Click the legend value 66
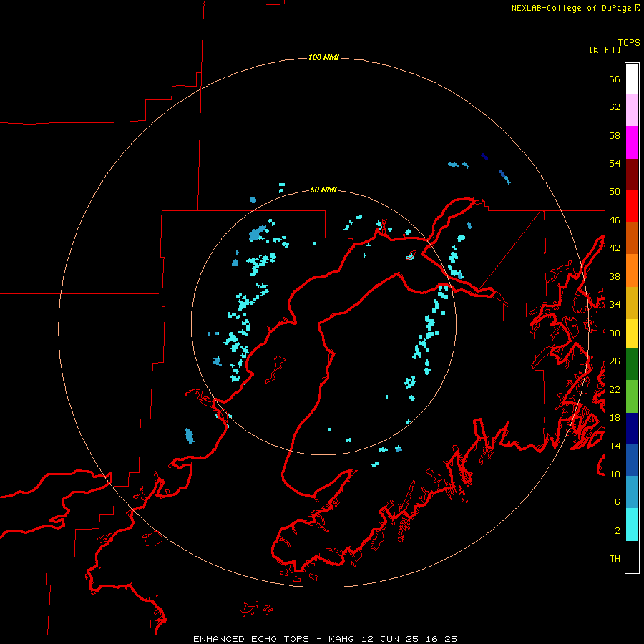Screen dimensions: 644x644 [x=615, y=79]
